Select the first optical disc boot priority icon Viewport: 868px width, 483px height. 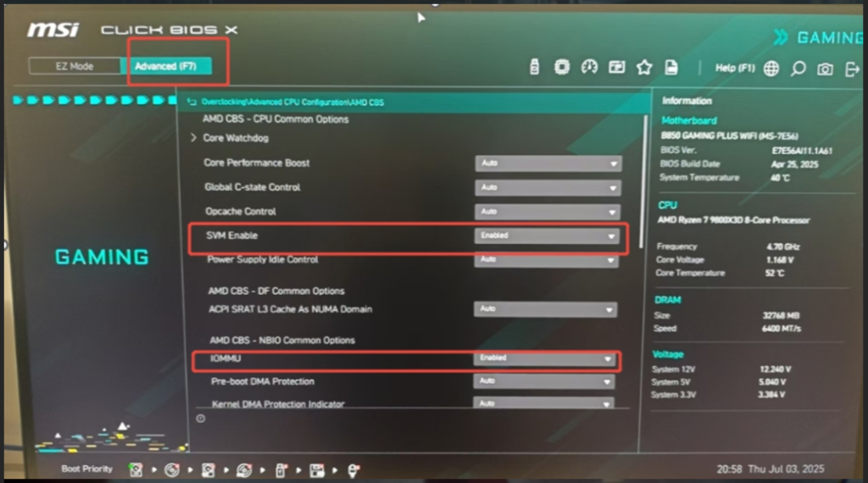pos(172,469)
